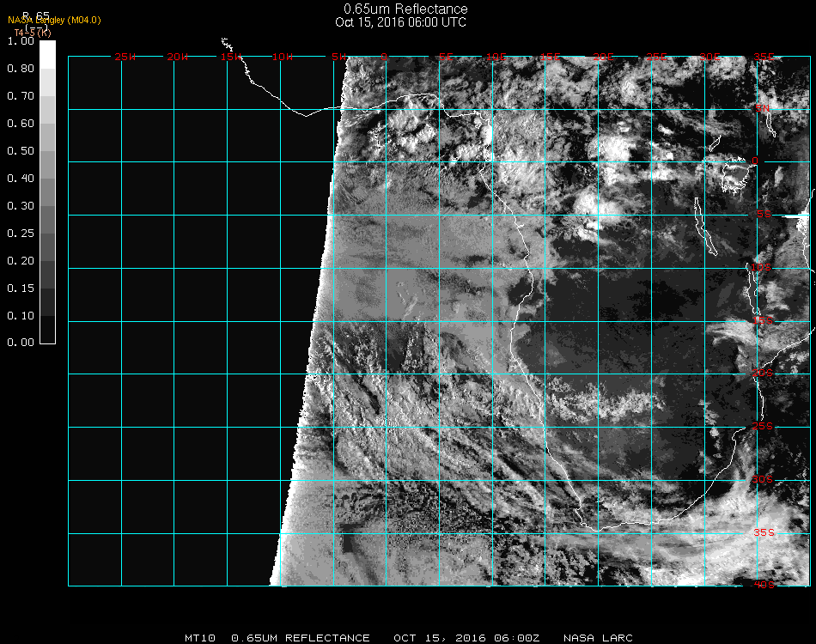Click the 'OCT 15, 2016 06:00Z' footer timestamp
This screenshot has height=644, width=816.
tap(466, 638)
